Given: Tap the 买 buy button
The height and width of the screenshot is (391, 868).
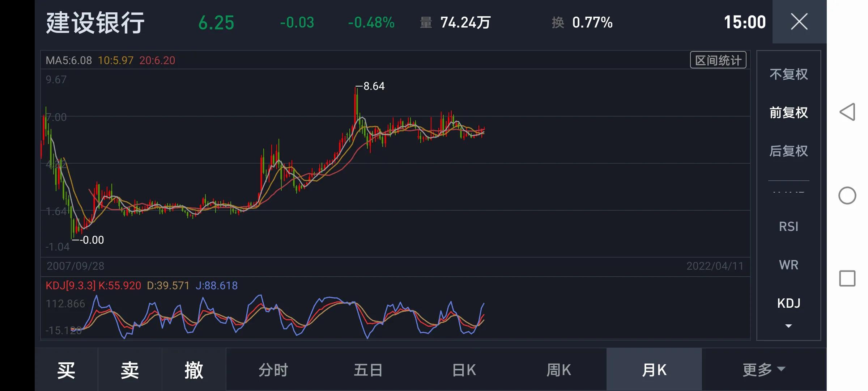Looking at the screenshot, I should coord(66,369).
